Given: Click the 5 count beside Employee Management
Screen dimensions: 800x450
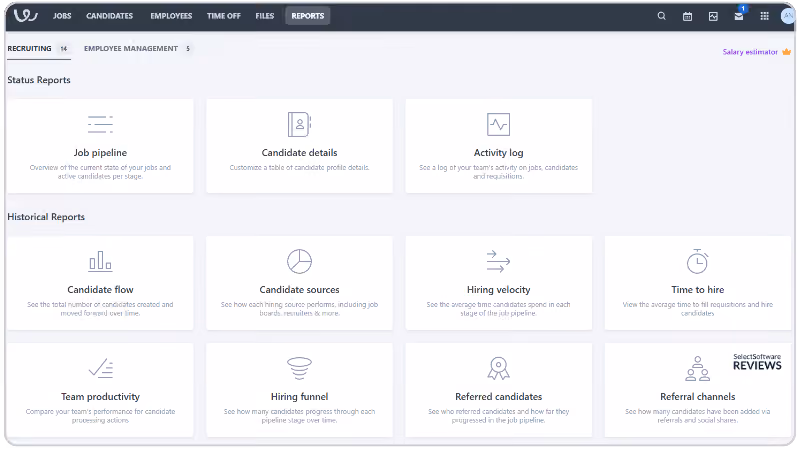Looking at the screenshot, I should (188, 48).
